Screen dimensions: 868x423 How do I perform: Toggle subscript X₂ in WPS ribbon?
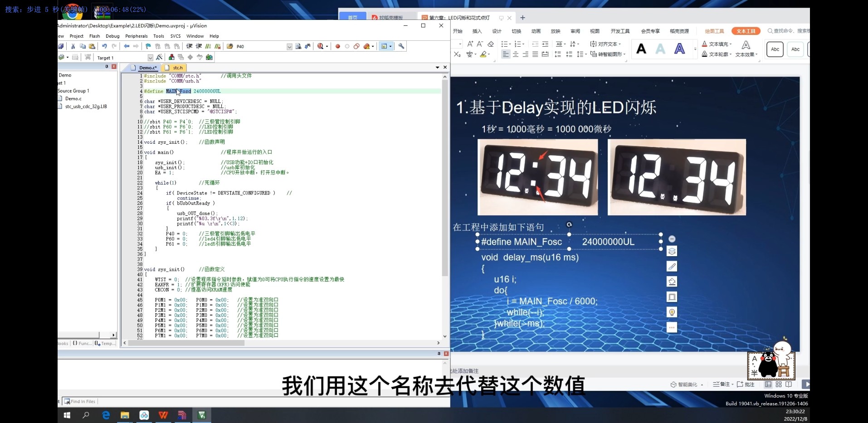point(457,54)
